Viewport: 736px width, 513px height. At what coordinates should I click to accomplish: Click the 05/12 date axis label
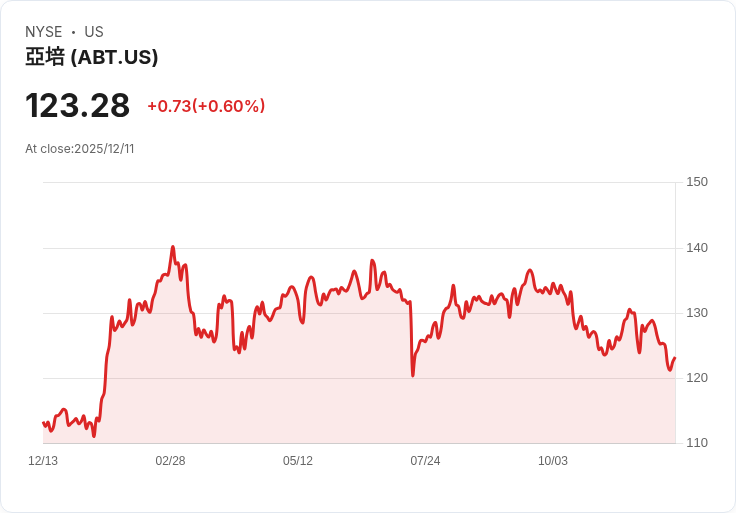pos(298,461)
